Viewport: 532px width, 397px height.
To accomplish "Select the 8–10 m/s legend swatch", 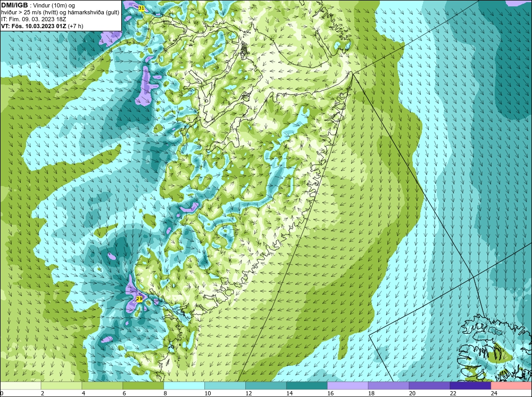I will click(184, 386).
